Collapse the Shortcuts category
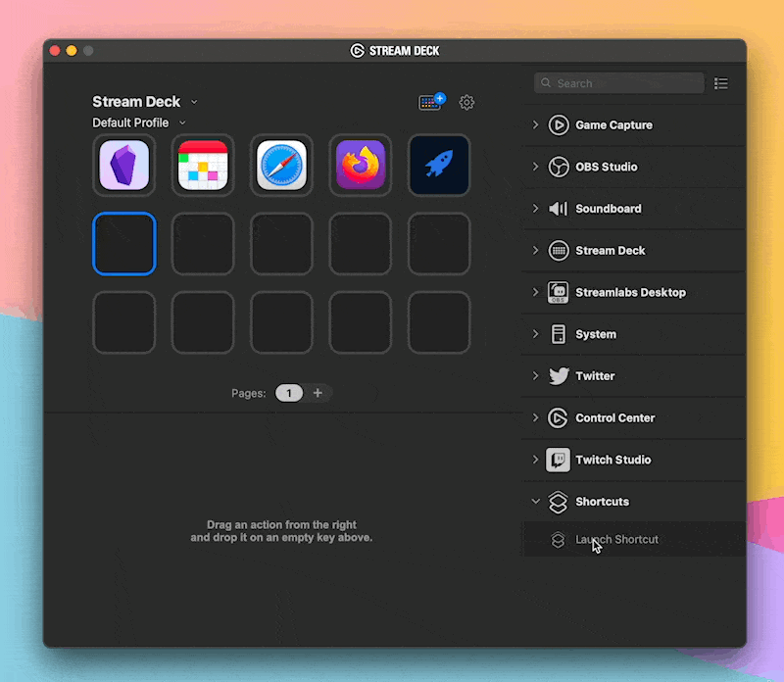The image size is (784, 682). pos(535,502)
